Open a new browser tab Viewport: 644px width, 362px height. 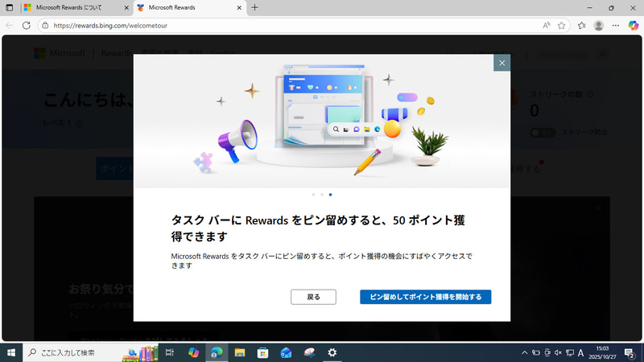[254, 7]
